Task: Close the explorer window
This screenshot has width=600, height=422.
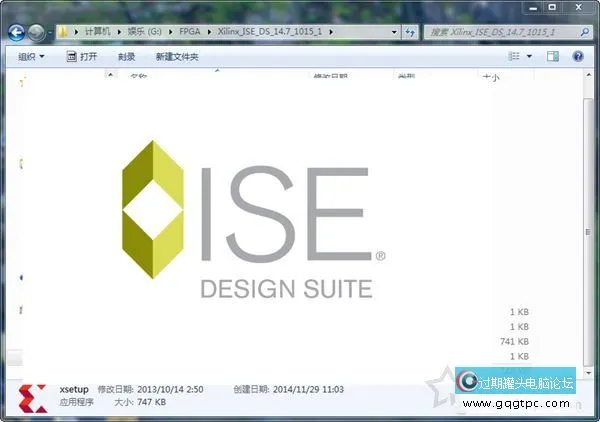Action: pos(579,7)
